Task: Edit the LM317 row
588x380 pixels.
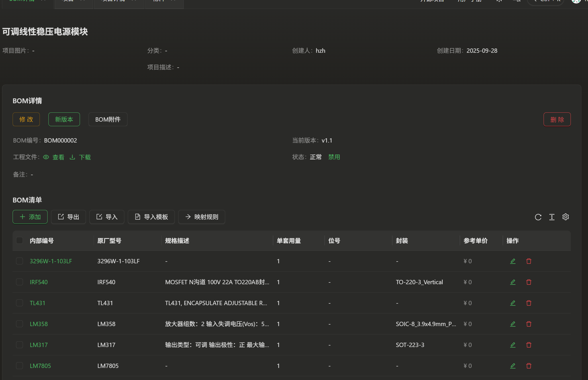Action: [x=513, y=345]
